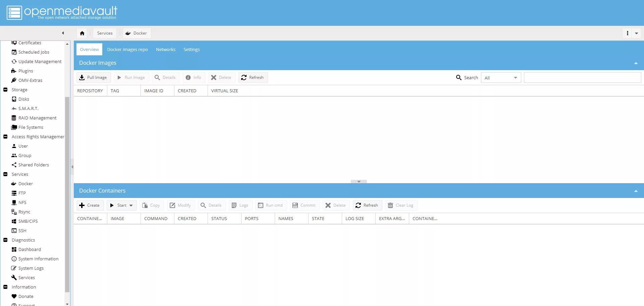
Task: Switch to the Networks tab
Action: tap(166, 49)
